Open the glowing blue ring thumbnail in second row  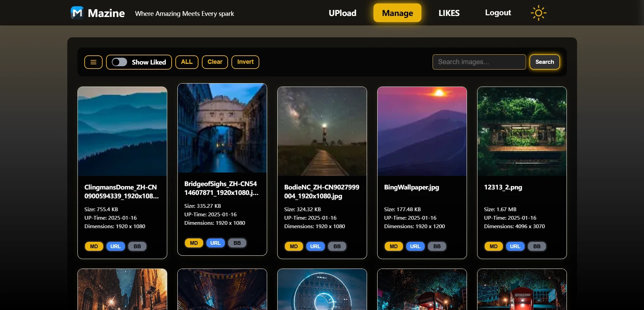click(322, 289)
